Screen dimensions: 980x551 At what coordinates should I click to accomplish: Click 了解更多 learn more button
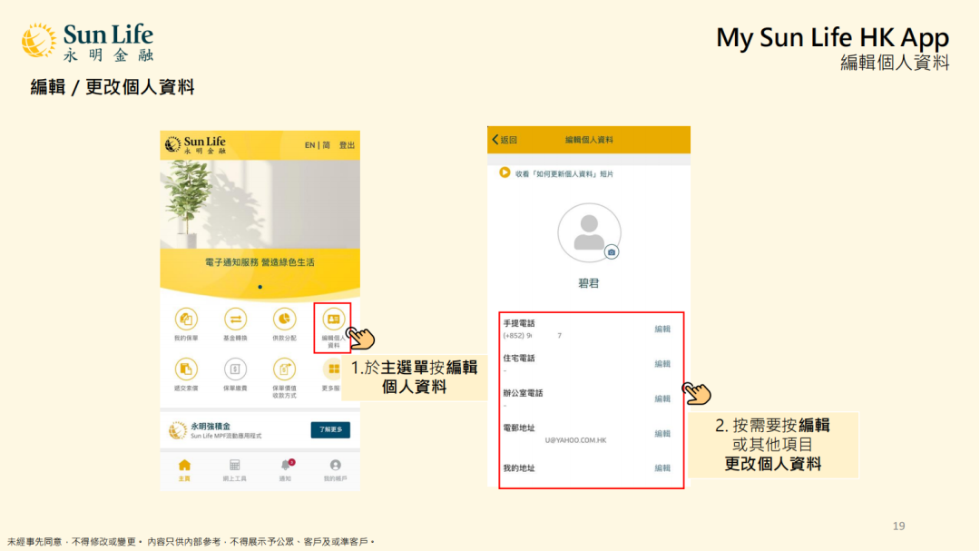330,429
